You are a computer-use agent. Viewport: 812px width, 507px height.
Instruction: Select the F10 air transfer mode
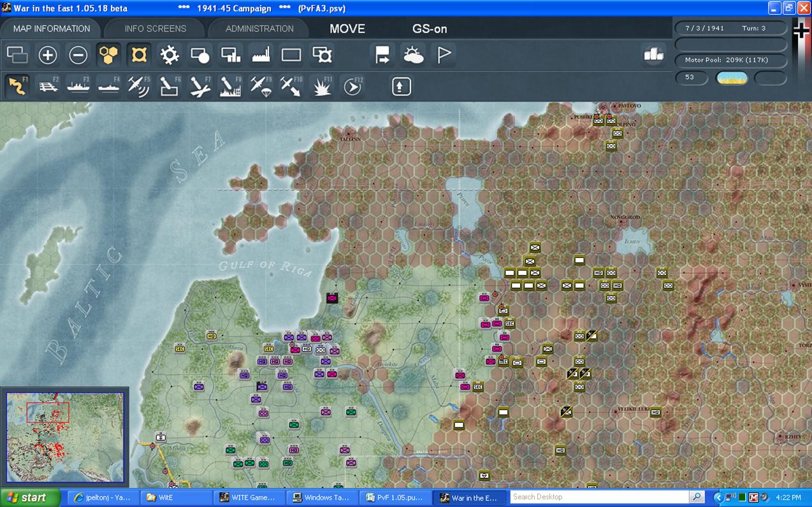291,86
